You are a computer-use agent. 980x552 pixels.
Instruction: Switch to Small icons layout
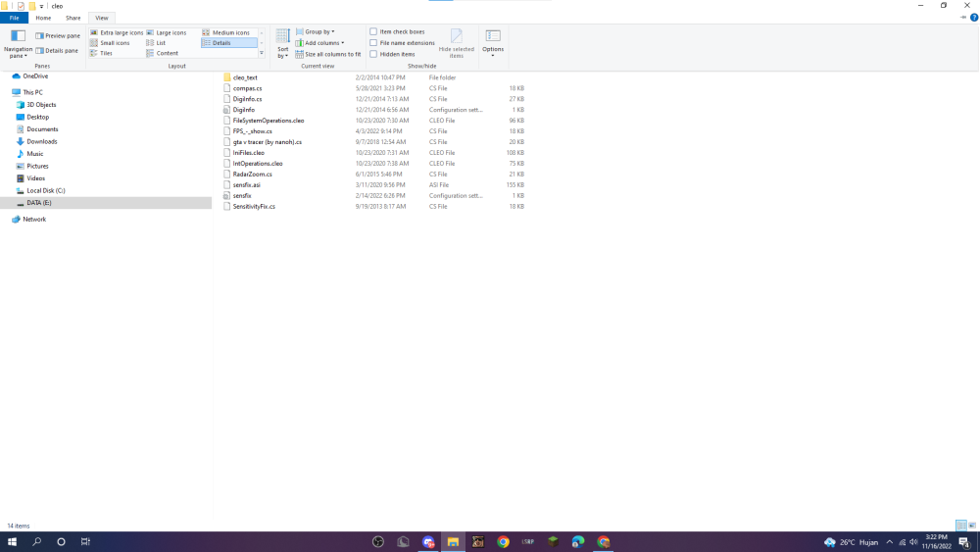coord(110,43)
